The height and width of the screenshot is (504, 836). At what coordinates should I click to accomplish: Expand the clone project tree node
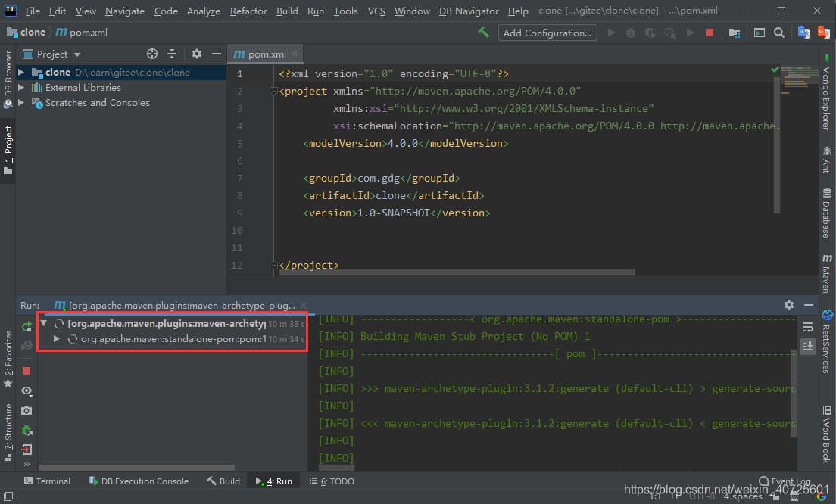(x=21, y=72)
